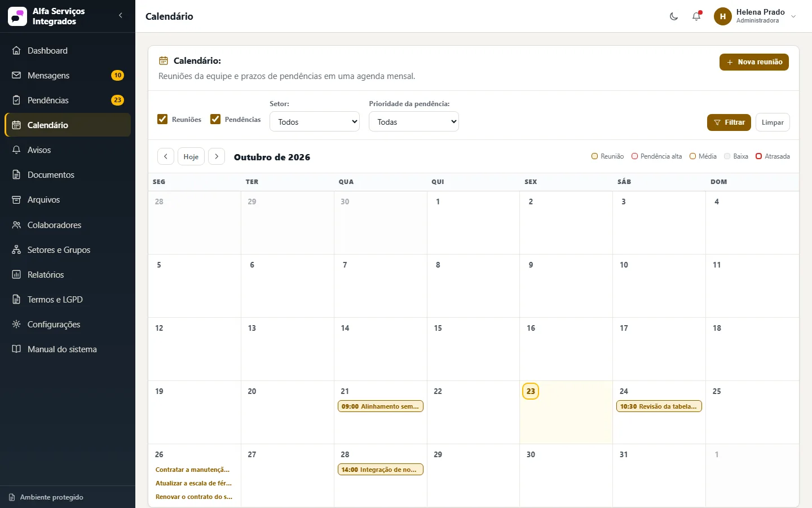Click the Manual do sistema book icon

(x=16, y=349)
